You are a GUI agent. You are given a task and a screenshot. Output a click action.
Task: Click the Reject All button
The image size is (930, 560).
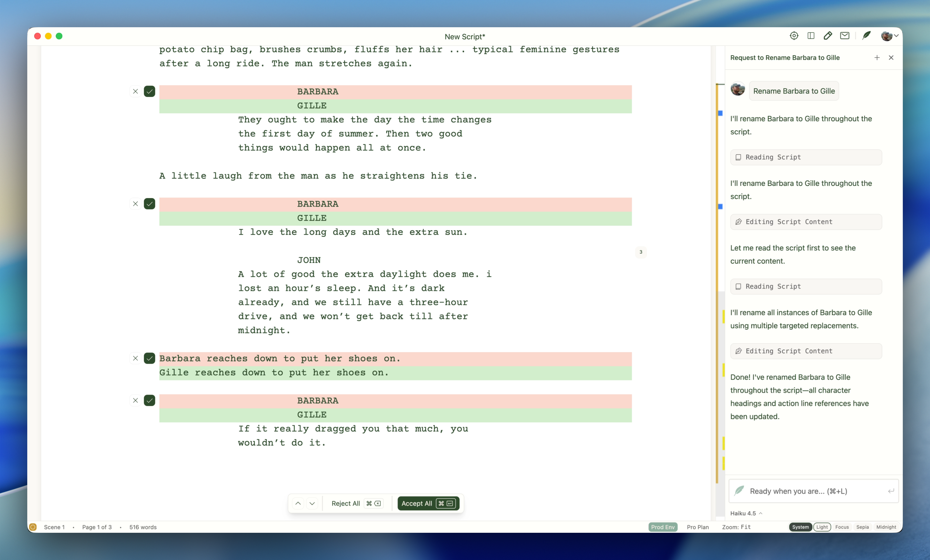click(x=345, y=503)
